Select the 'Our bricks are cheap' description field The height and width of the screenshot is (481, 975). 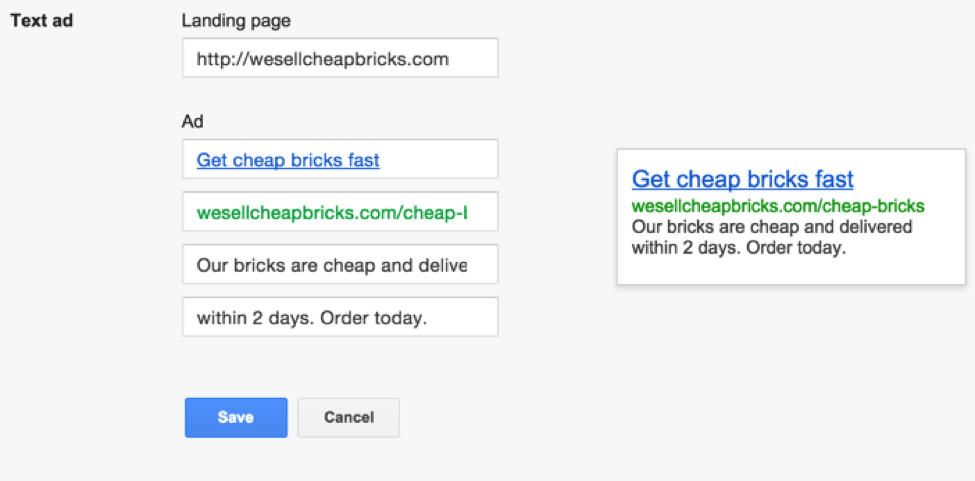tap(340, 264)
